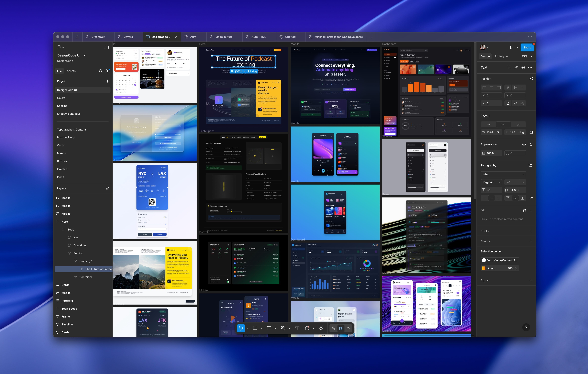Open the font size 96 dropdown
Image resolution: width=588 pixels, height=374 pixels.
[523, 182]
